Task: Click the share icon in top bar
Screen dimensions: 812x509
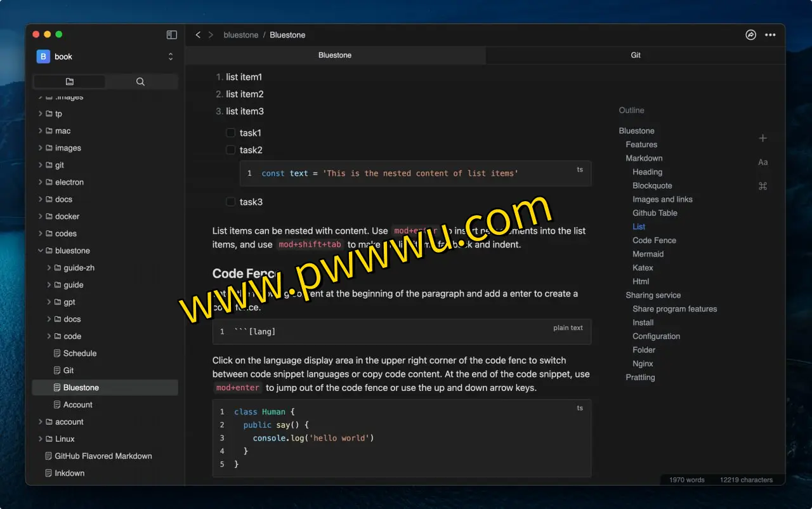Action: click(x=750, y=35)
